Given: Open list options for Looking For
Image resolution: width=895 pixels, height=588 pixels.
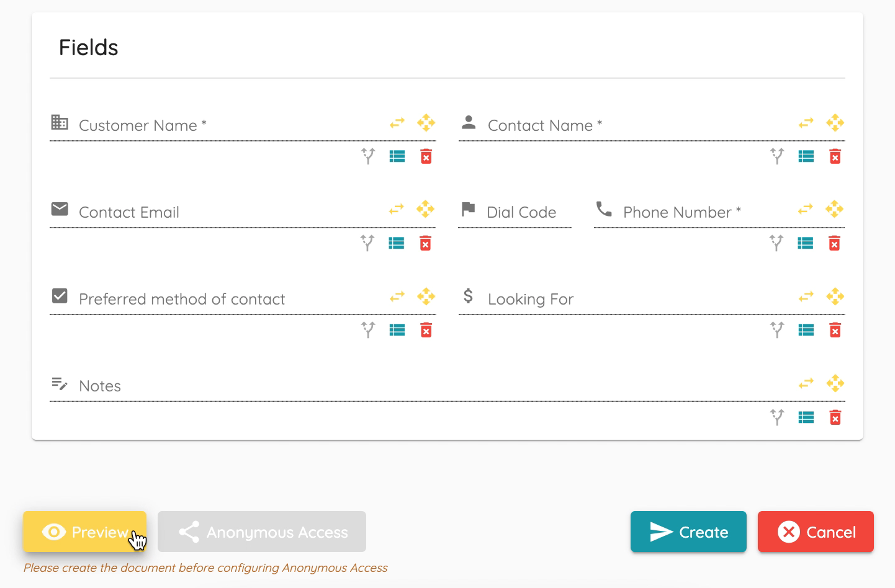Looking at the screenshot, I should click(x=806, y=330).
